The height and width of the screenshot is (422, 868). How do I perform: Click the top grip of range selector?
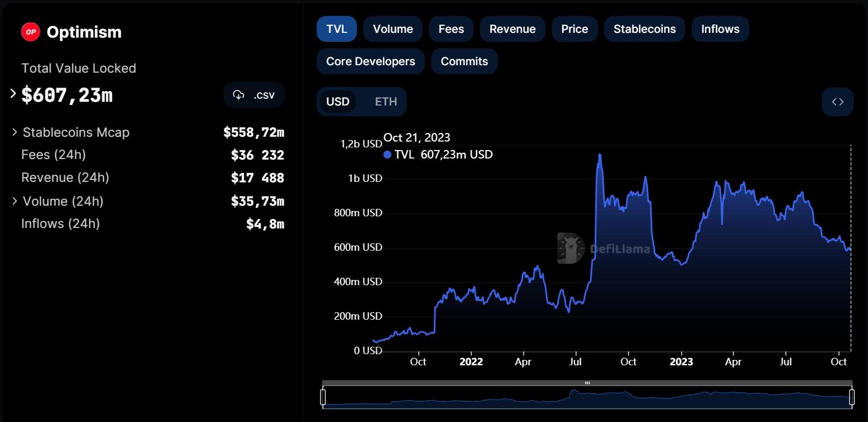587,383
